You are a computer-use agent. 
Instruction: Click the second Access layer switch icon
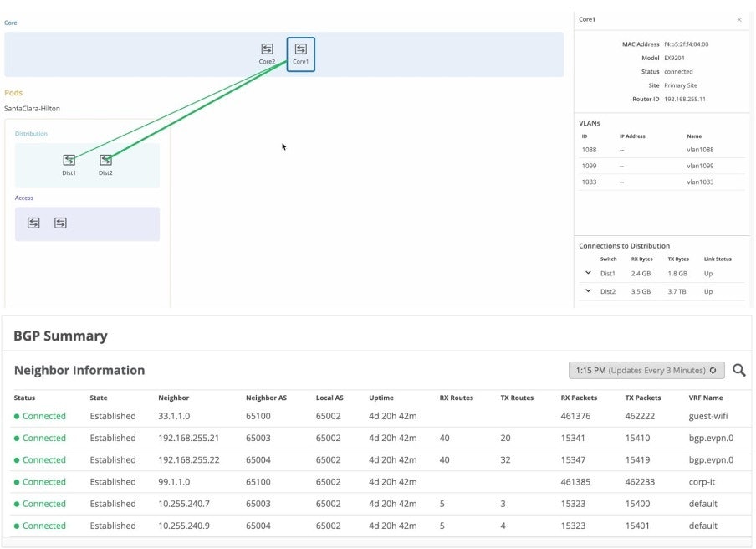60,223
